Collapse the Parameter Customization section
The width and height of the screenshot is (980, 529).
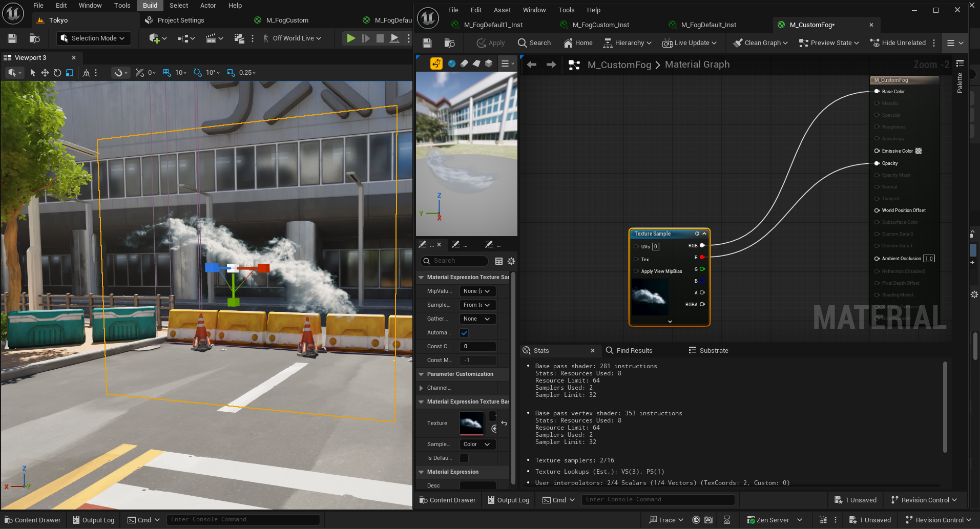421,374
